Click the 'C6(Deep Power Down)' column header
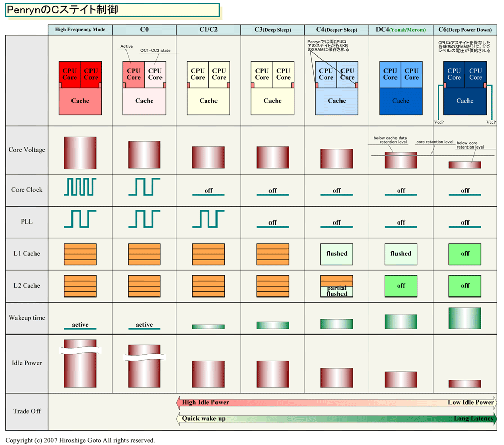The image size is (504, 445). (x=465, y=29)
